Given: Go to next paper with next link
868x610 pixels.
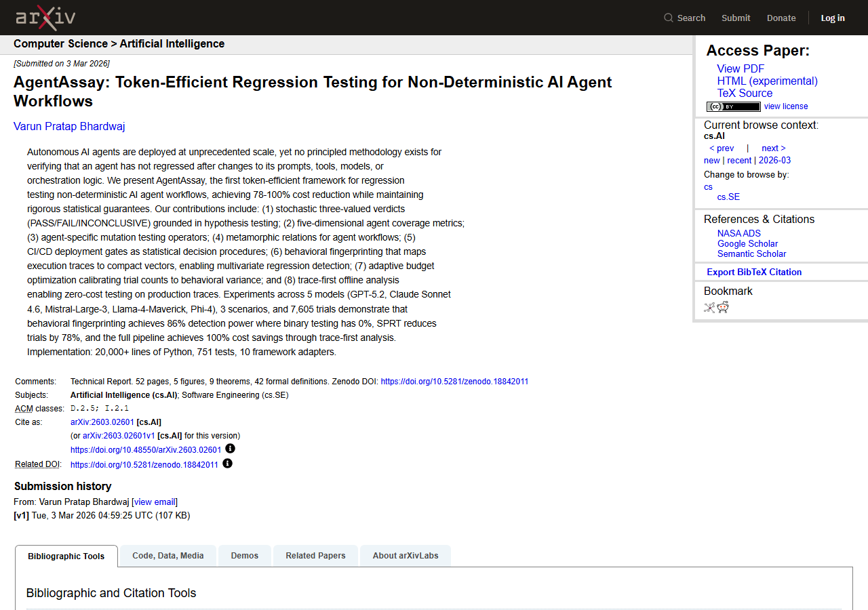Looking at the screenshot, I should [774, 148].
